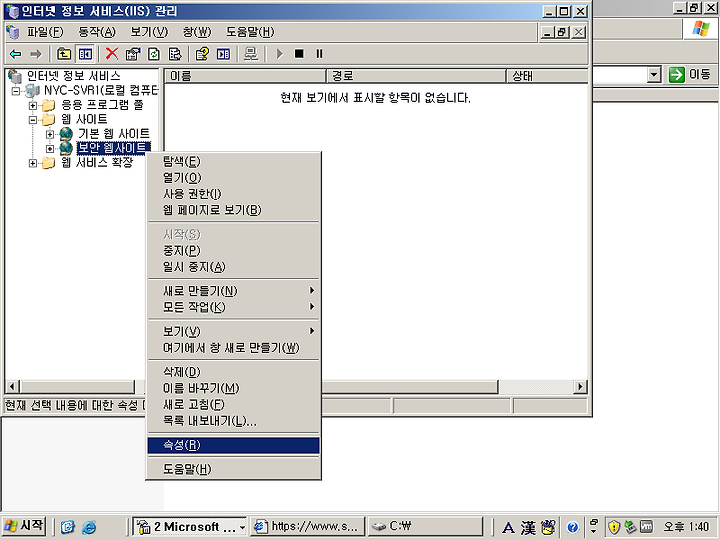Expand the 보안 웹사이트 node
This screenshot has width=720, height=540.
coord(50,148)
